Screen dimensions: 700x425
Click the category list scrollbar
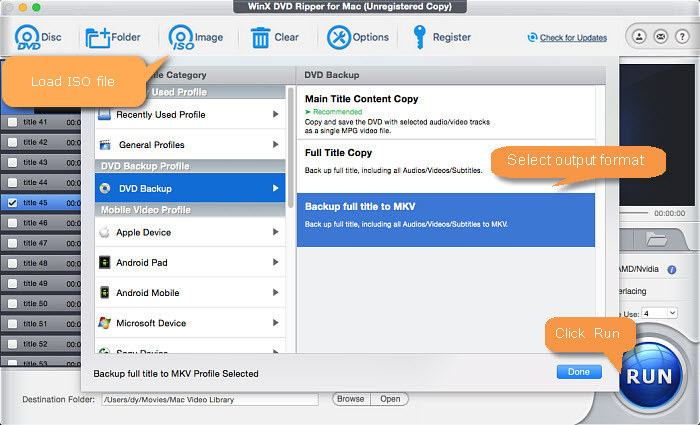coord(291,147)
